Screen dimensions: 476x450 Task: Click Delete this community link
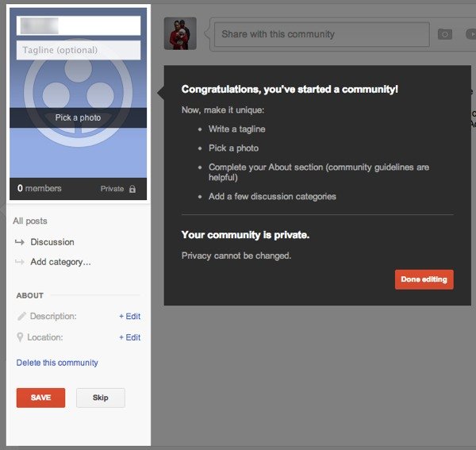(x=57, y=363)
